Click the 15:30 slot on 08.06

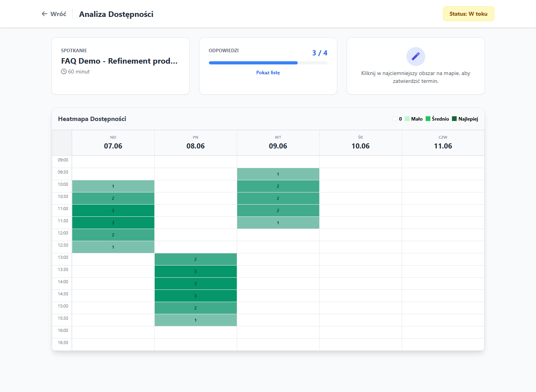coord(196,320)
